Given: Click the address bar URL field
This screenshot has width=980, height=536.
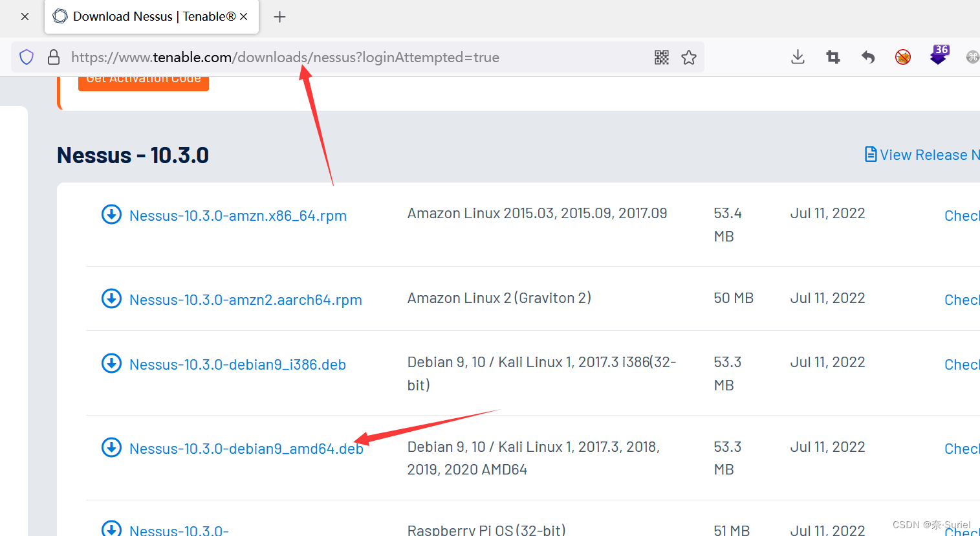Looking at the screenshot, I should click(x=357, y=57).
